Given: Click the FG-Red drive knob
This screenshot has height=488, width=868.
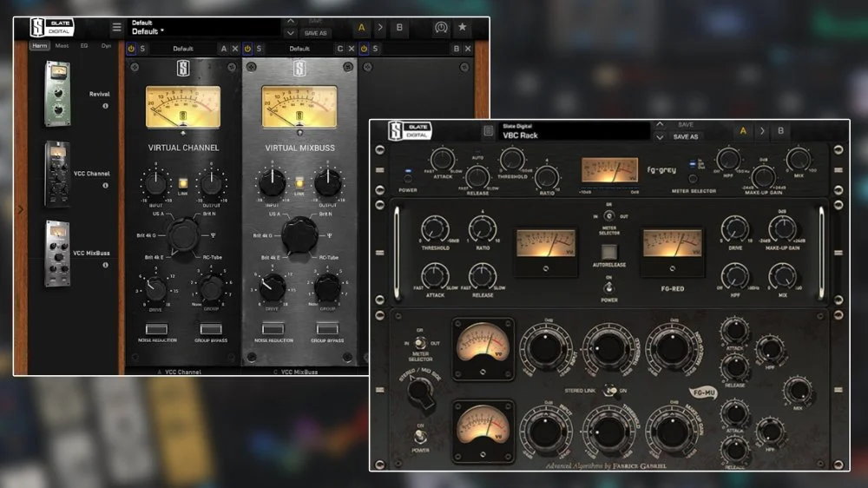Looking at the screenshot, I should 734,229.
